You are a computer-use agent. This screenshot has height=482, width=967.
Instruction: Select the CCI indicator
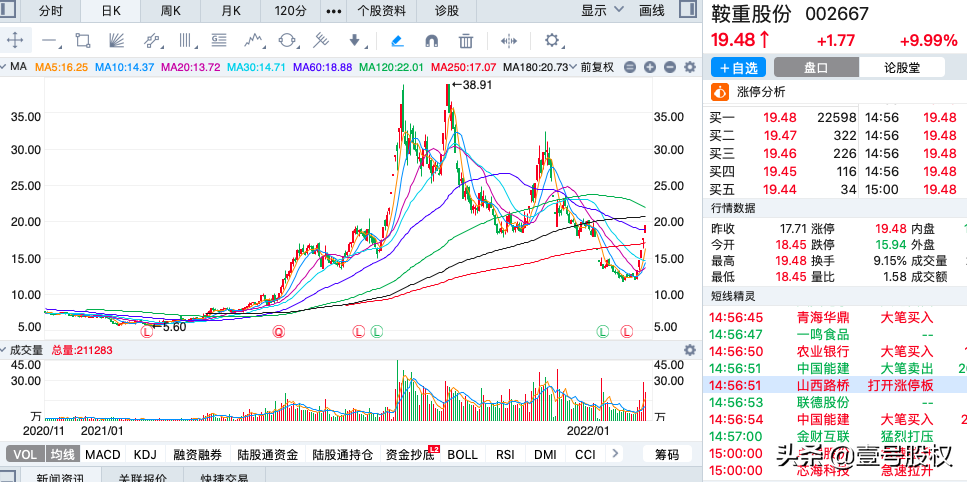(585, 455)
